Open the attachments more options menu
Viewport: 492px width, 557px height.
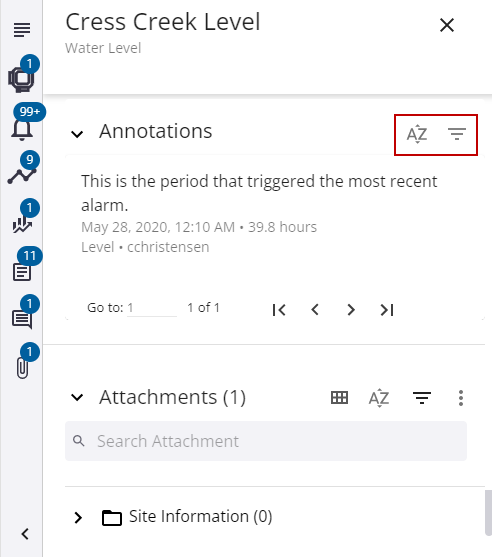[x=461, y=398]
